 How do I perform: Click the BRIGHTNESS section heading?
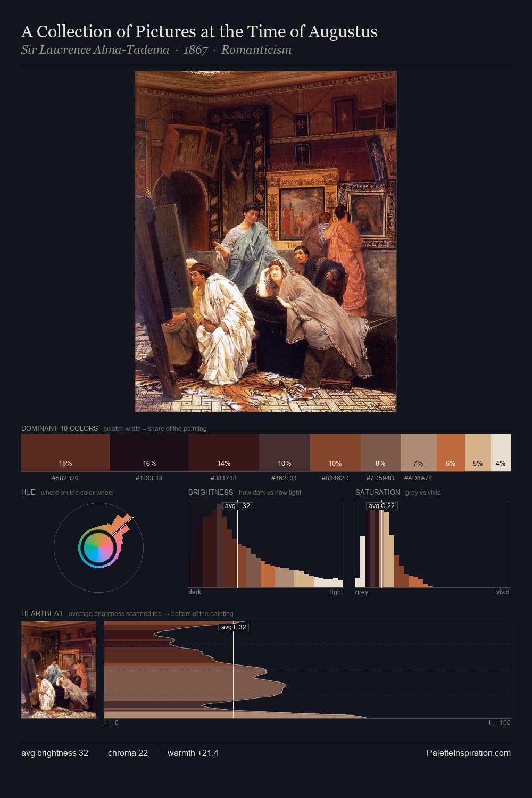click(211, 492)
